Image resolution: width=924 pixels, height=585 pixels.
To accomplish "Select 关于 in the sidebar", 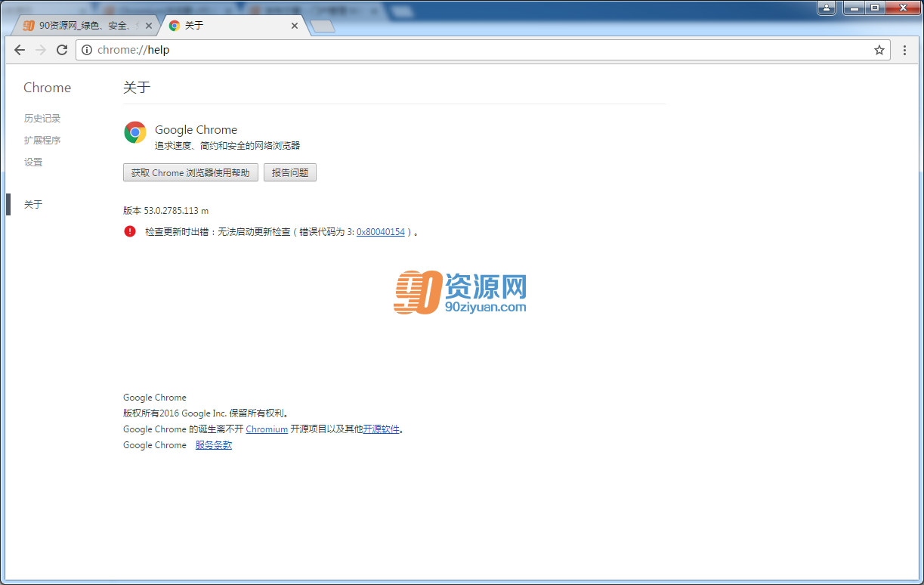I will 33,204.
